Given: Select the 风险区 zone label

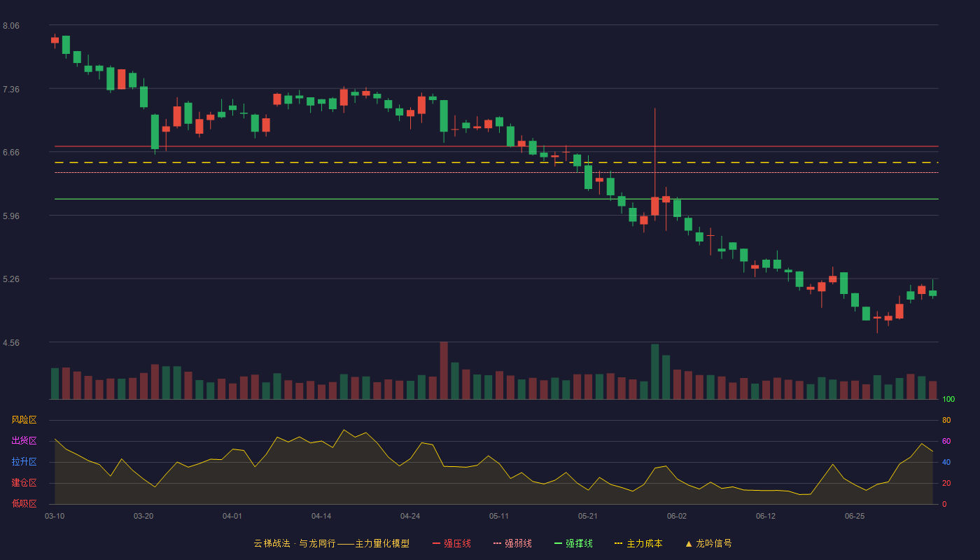Looking at the screenshot, I should [x=24, y=420].
